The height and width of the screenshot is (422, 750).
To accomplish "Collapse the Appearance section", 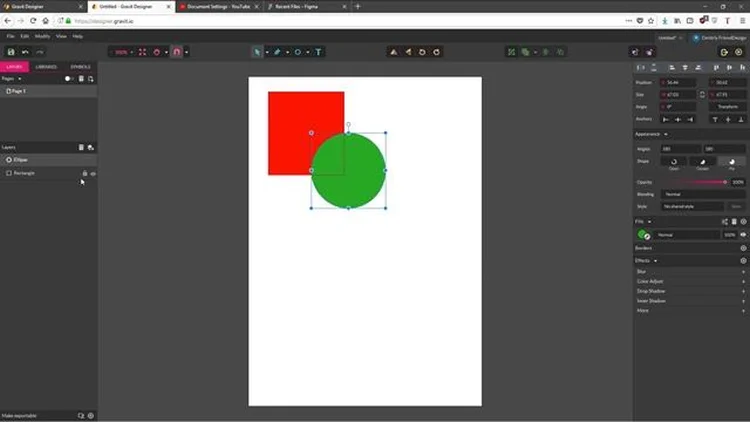I will [x=665, y=134].
